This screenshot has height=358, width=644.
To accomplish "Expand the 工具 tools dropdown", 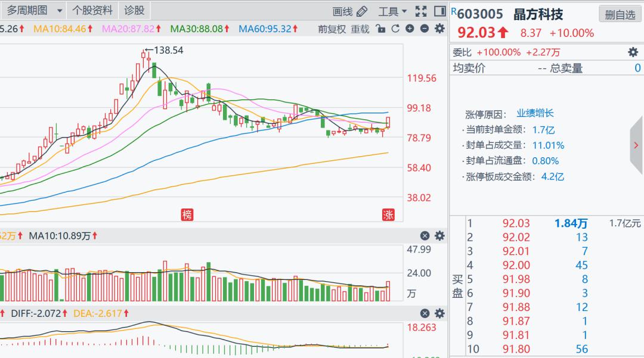I will [x=392, y=11].
